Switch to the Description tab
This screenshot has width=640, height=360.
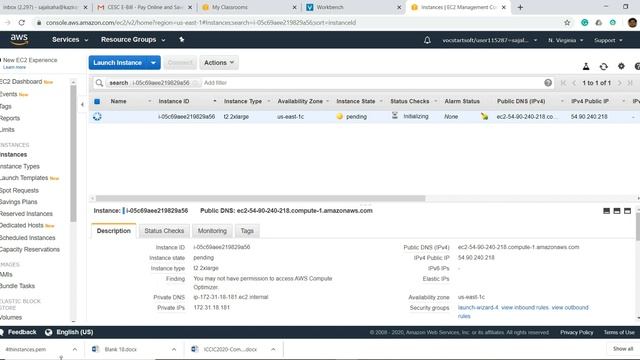point(113,231)
